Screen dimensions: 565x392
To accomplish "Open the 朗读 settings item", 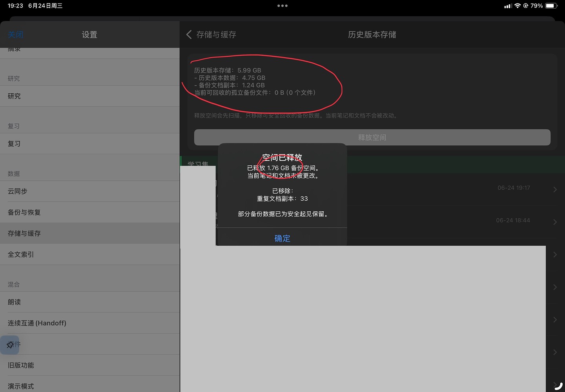I will (x=90, y=302).
